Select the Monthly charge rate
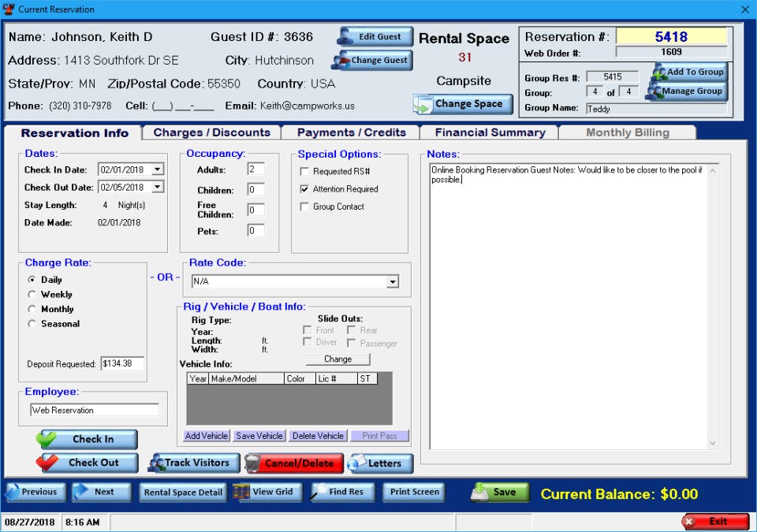 point(32,309)
